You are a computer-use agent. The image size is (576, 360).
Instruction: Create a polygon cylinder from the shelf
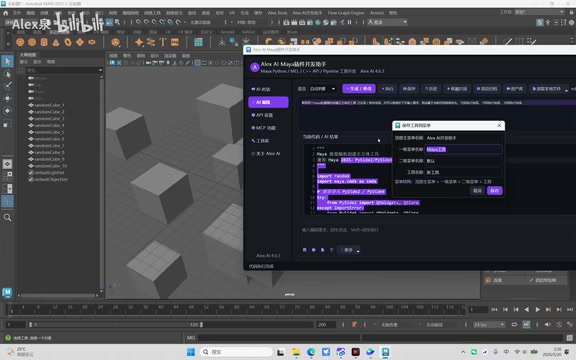(x=44, y=42)
